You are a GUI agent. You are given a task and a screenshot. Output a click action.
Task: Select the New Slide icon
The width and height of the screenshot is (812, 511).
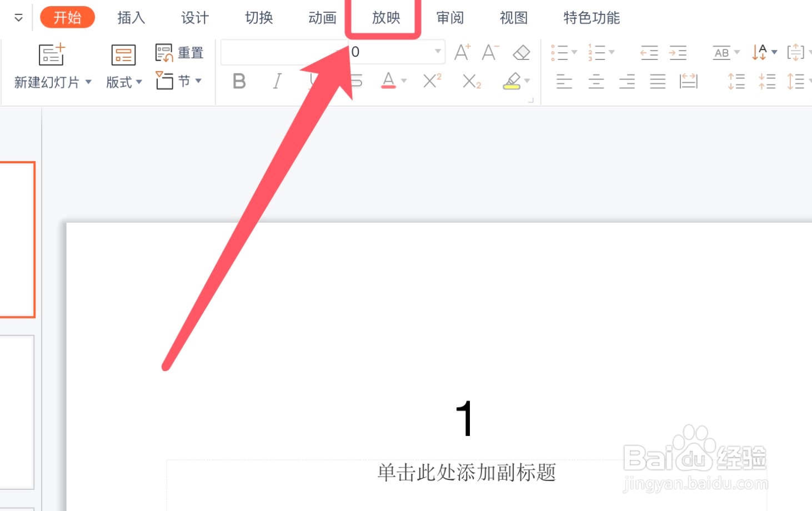tap(52, 54)
